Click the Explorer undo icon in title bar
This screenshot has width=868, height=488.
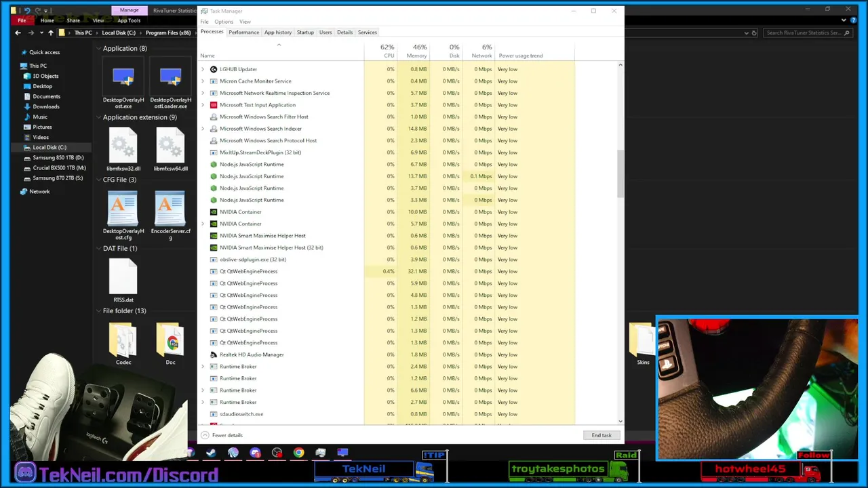(x=27, y=10)
